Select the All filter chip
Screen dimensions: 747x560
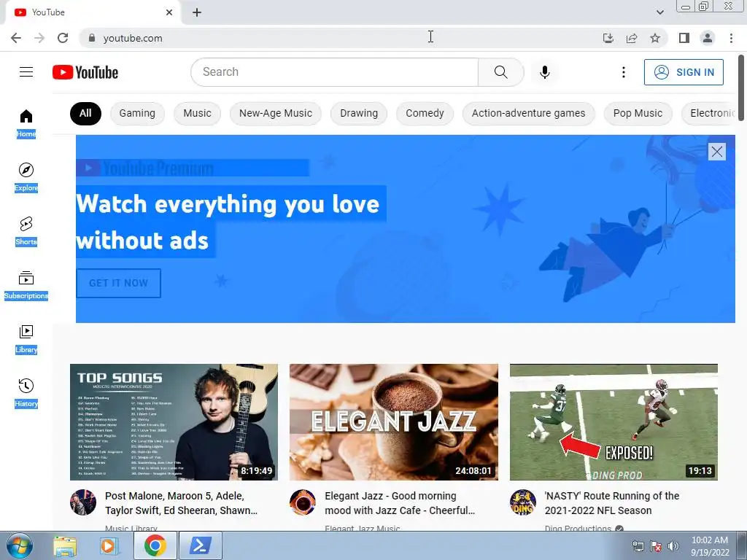86,113
